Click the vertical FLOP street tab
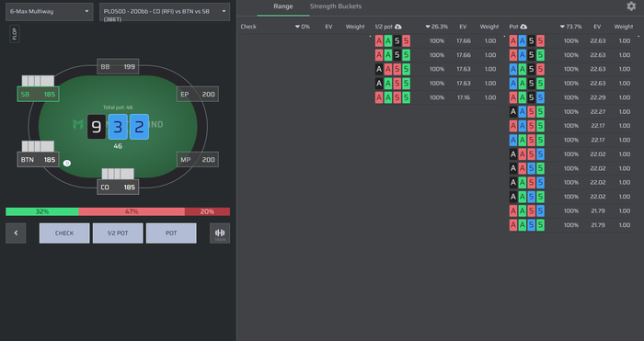This screenshot has width=644, height=341. pos(15,34)
